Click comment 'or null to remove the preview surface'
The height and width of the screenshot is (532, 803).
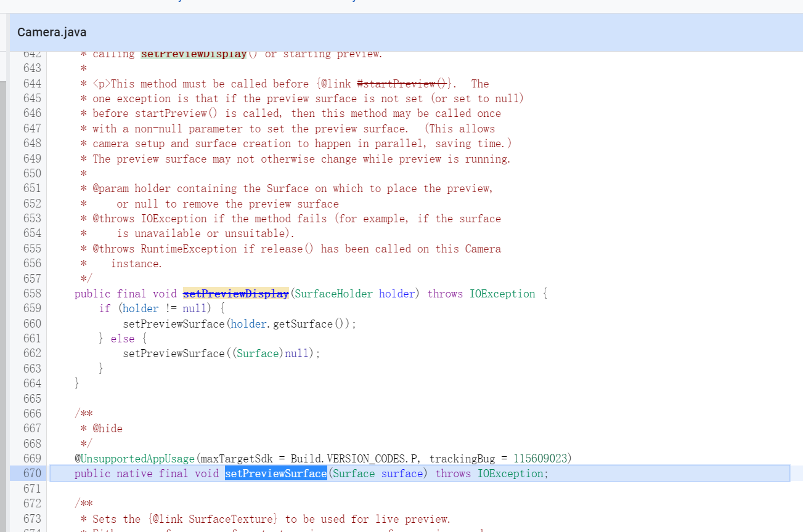click(227, 204)
